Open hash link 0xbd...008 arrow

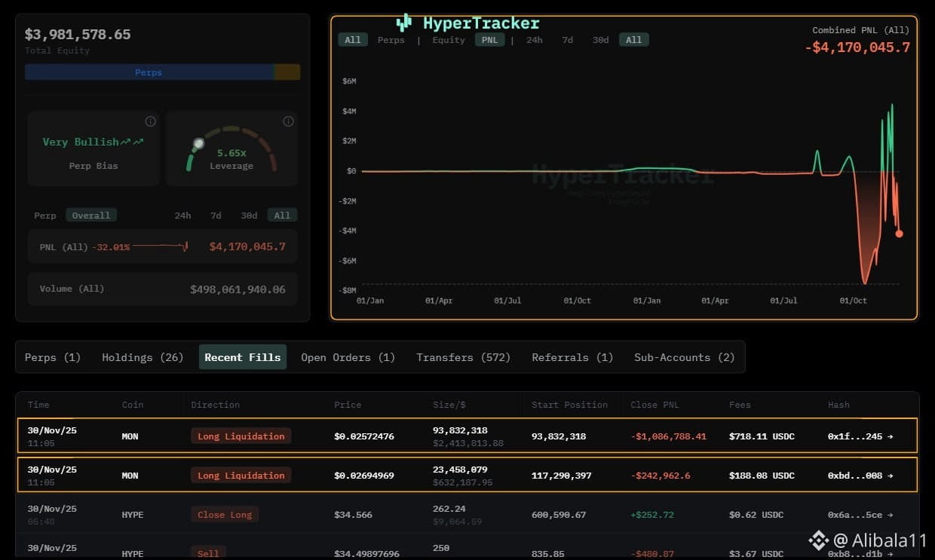pos(891,476)
